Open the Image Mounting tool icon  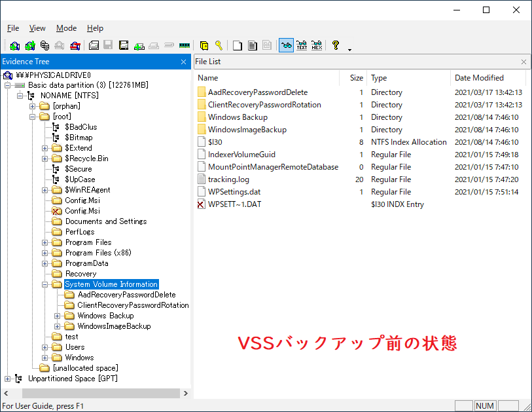44,45
